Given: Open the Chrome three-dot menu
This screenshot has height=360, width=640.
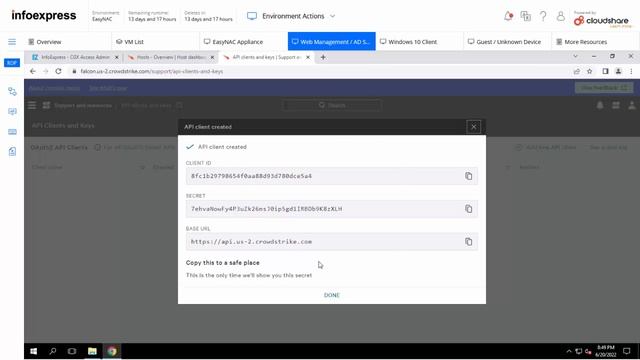Looking at the screenshot, I should coord(631,71).
